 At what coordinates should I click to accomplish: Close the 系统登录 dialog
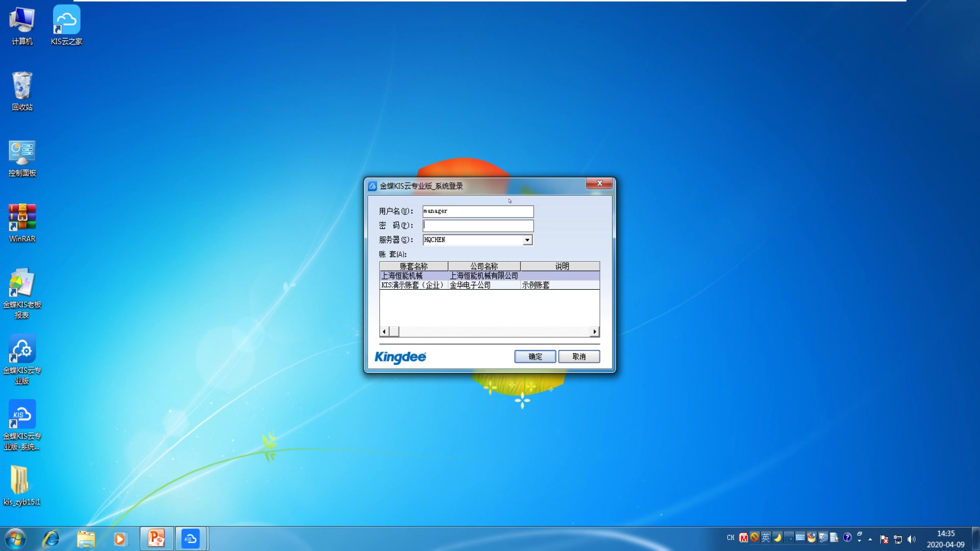(x=599, y=183)
